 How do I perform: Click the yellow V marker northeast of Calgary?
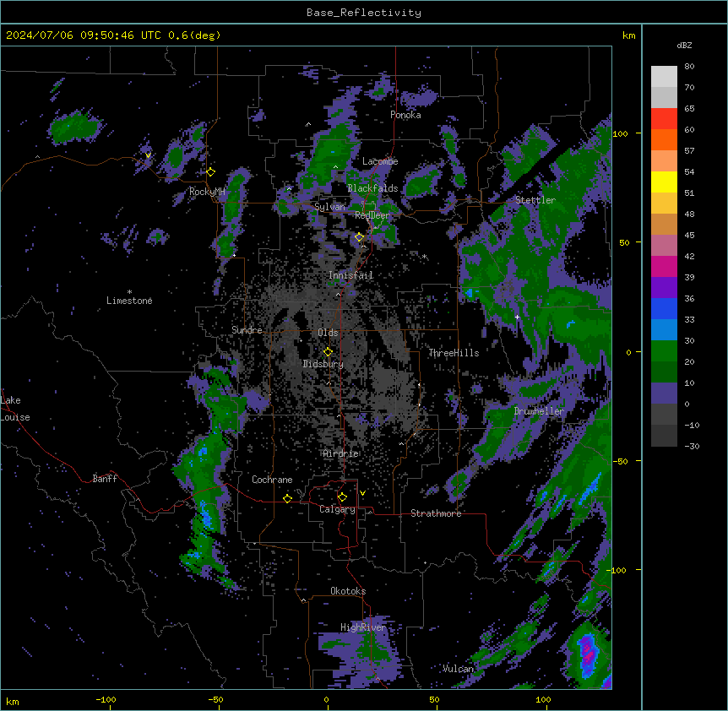pos(362,493)
